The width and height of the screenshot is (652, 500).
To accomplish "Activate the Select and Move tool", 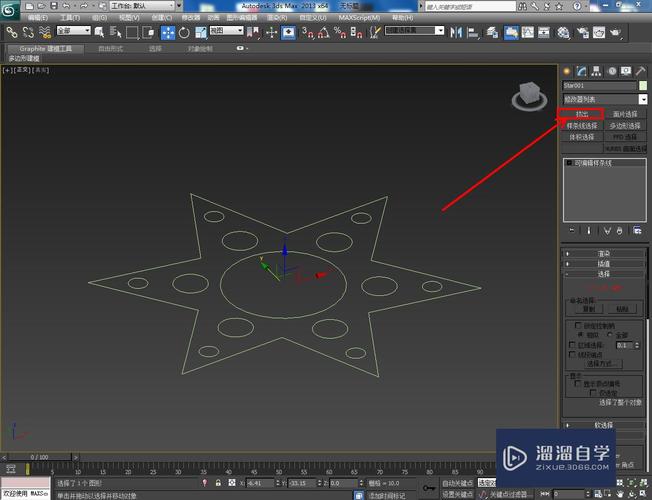I will tap(168, 32).
